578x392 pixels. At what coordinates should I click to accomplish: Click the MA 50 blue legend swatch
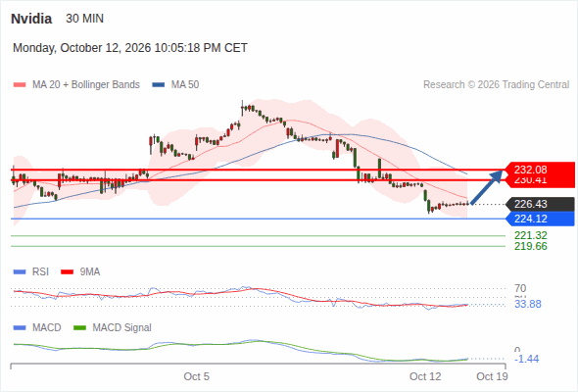[159, 85]
